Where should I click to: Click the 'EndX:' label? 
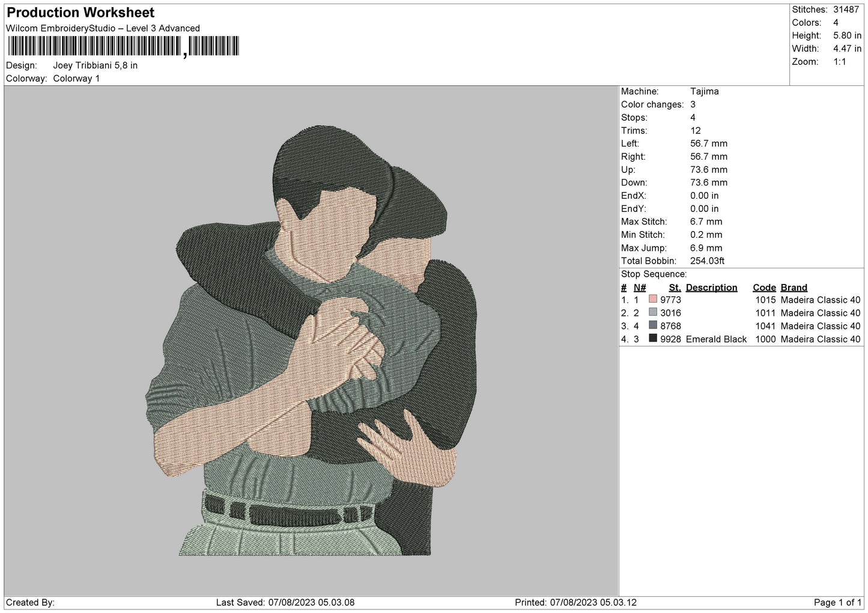coord(634,196)
